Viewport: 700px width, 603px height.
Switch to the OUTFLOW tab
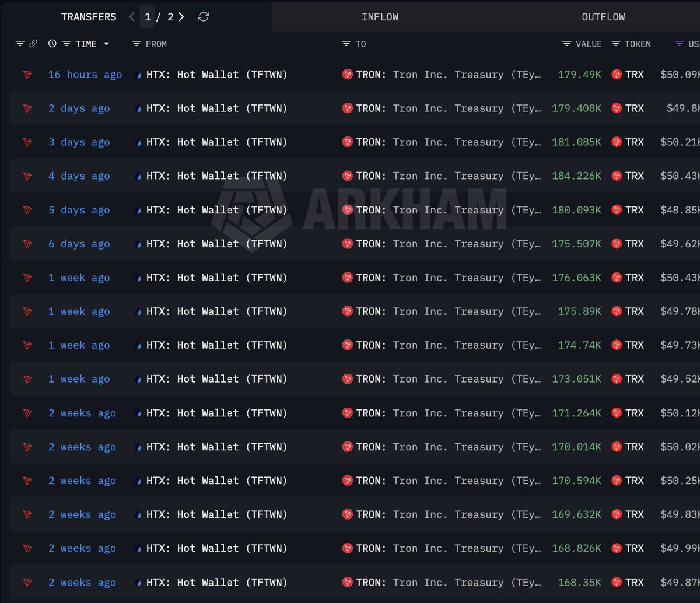(x=603, y=17)
